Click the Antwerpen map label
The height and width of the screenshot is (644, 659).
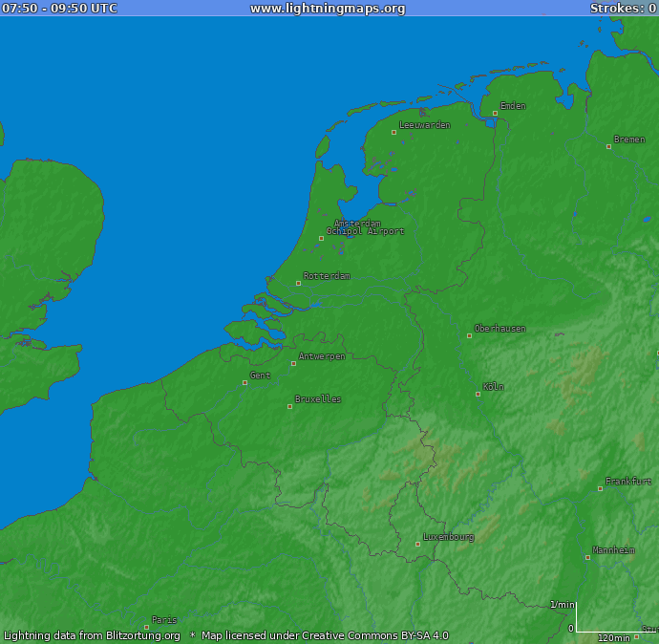(x=322, y=356)
